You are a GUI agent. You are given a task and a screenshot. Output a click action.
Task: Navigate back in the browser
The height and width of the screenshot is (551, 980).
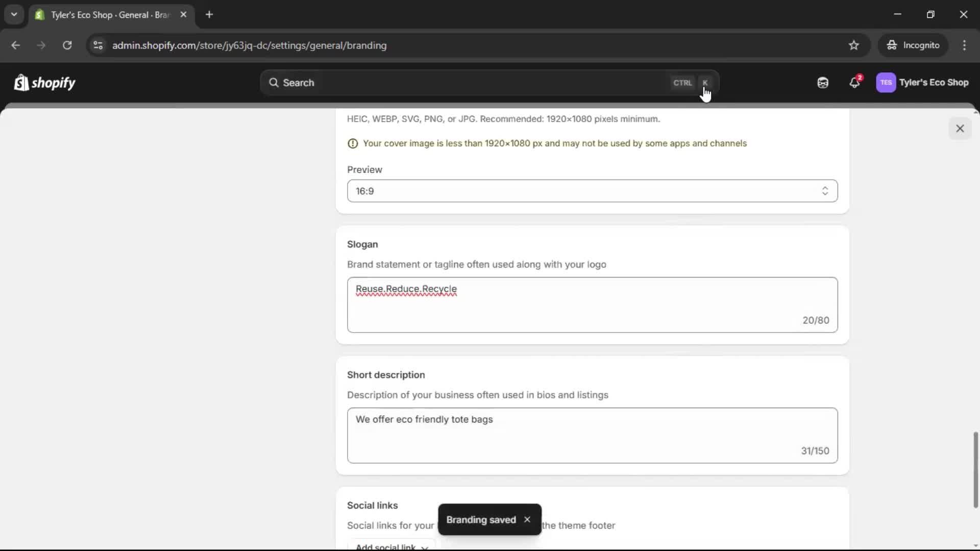pyautogui.click(x=16, y=45)
